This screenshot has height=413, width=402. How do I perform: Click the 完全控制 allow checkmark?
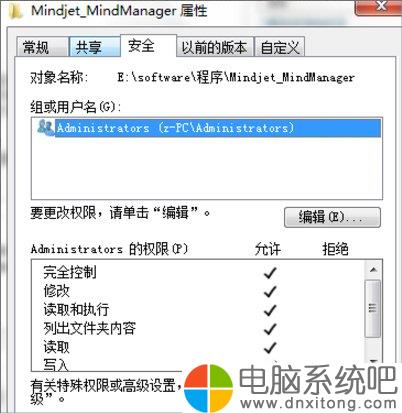tap(270, 273)
